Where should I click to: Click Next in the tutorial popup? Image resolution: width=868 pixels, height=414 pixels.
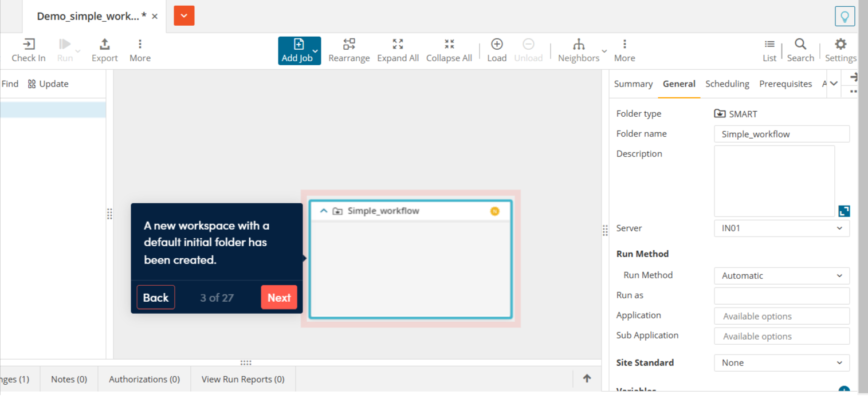click(279, 297)
